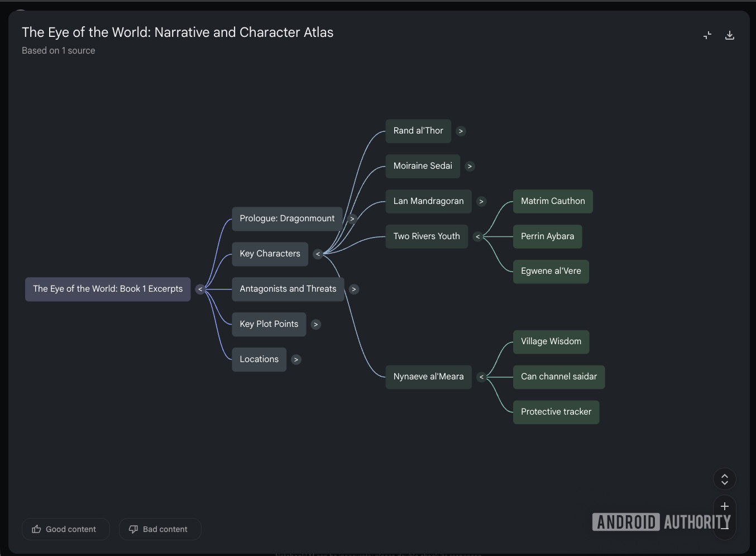Expand the Antagonists and Threats node
This screenshot has width=756, height=556.
353,289
